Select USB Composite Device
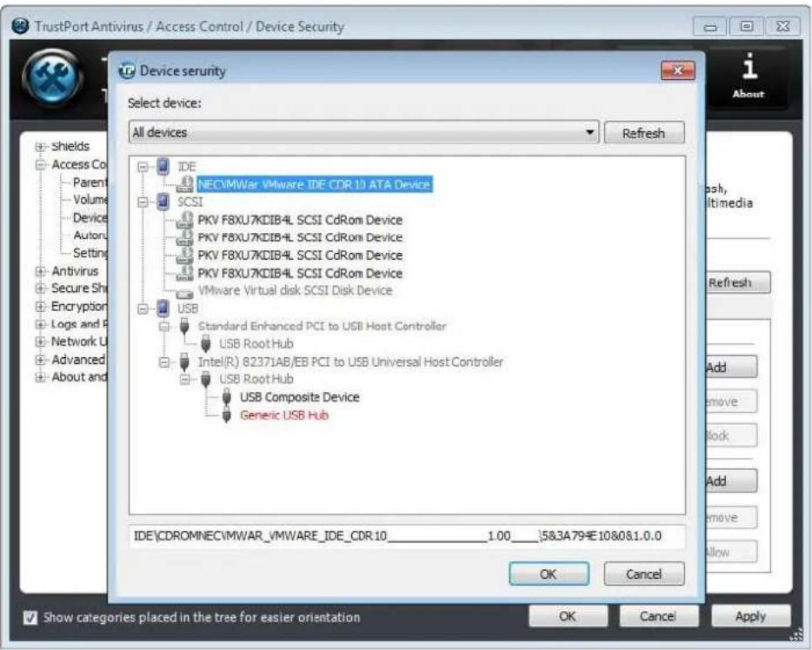 click(x=299, y=397)
